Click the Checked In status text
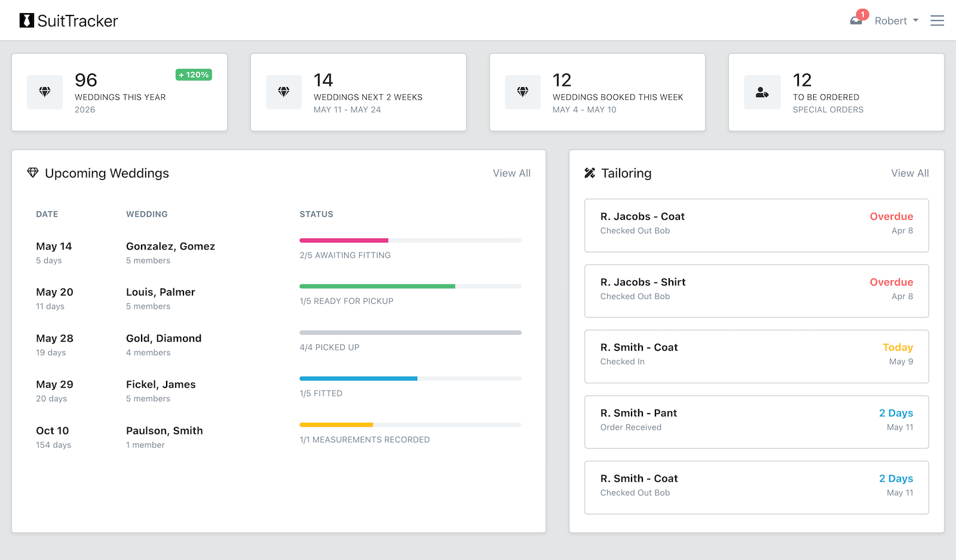The image size is (956, 560). click(x=623, y=362)
